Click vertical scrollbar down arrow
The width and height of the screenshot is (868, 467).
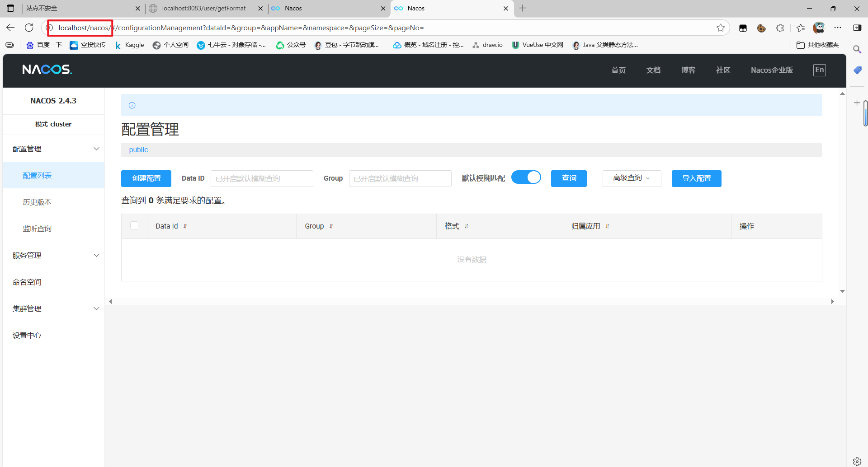(842, 291)
